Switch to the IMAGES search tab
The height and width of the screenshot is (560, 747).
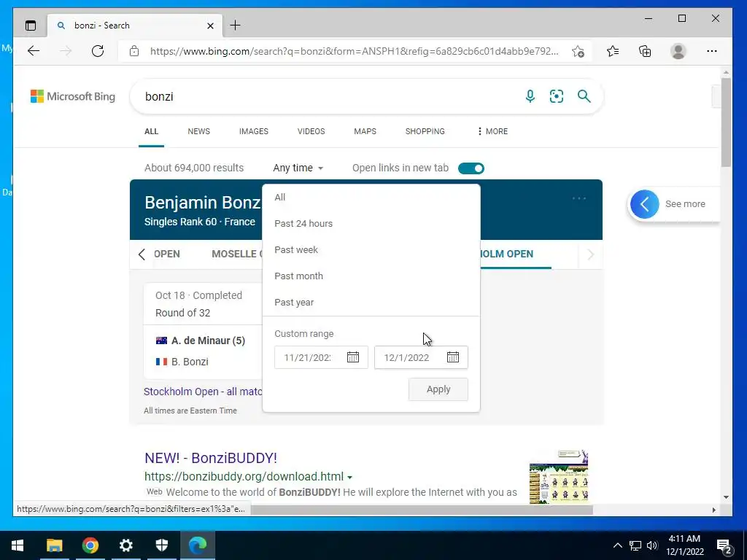[253, 131]
